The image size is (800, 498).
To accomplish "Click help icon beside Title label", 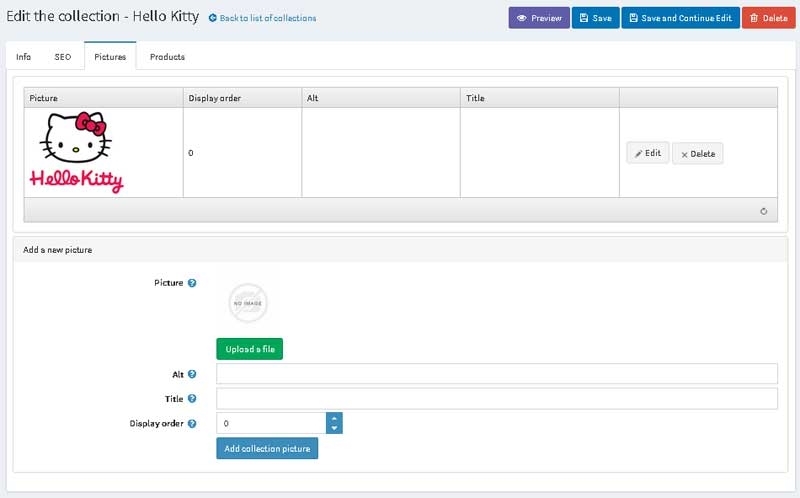I will [192, 399].
